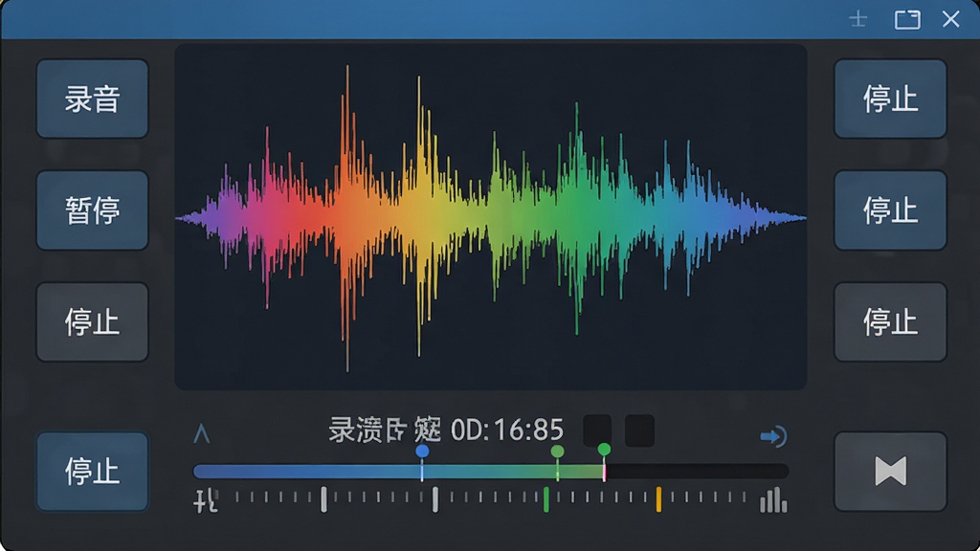Click the unplayed dark part of progress bar
The width and height of the screenshot is (980, 551).
pyautogui.click(x=697, y=471)
